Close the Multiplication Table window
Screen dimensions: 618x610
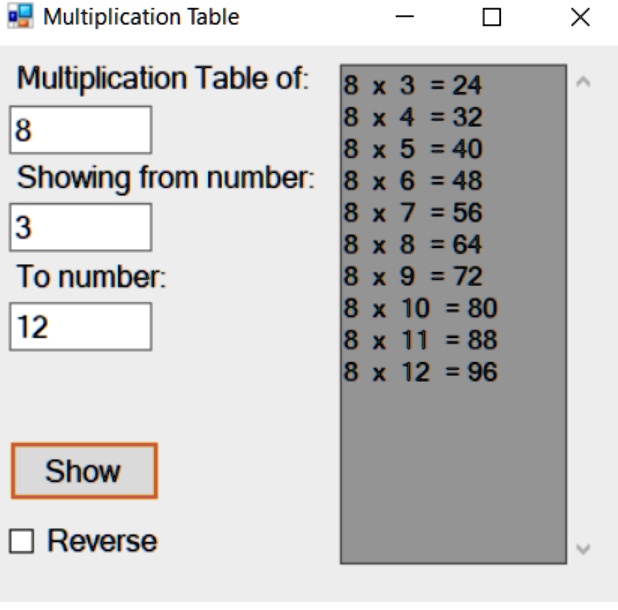pos(580,17)
